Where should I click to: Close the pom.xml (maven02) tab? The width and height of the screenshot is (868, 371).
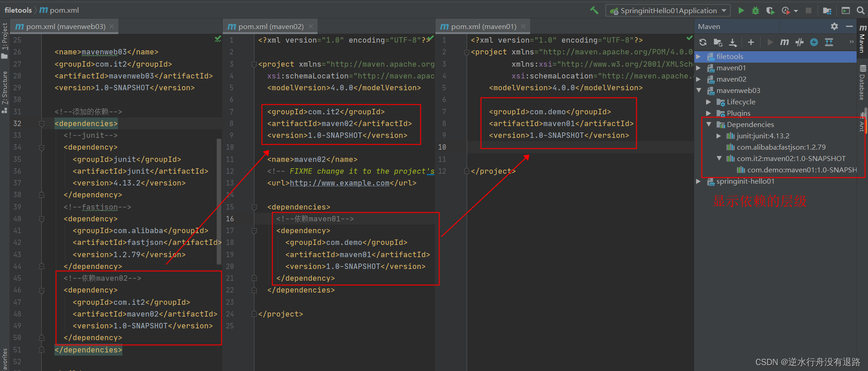[311, 26]
